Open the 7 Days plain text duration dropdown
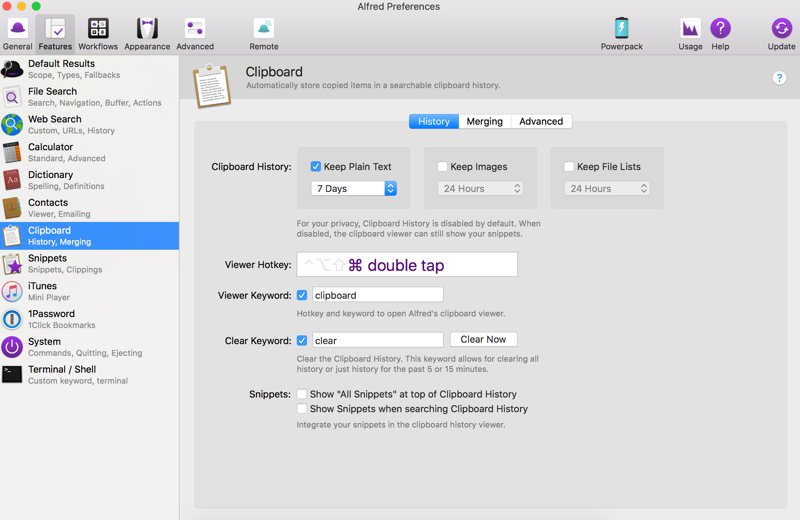Screen dimensions: 800x520 [x=354, y=188]
